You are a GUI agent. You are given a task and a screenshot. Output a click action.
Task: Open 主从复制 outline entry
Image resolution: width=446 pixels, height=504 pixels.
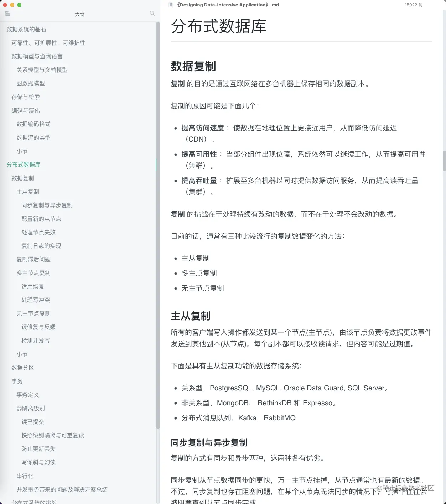[28, 192]
